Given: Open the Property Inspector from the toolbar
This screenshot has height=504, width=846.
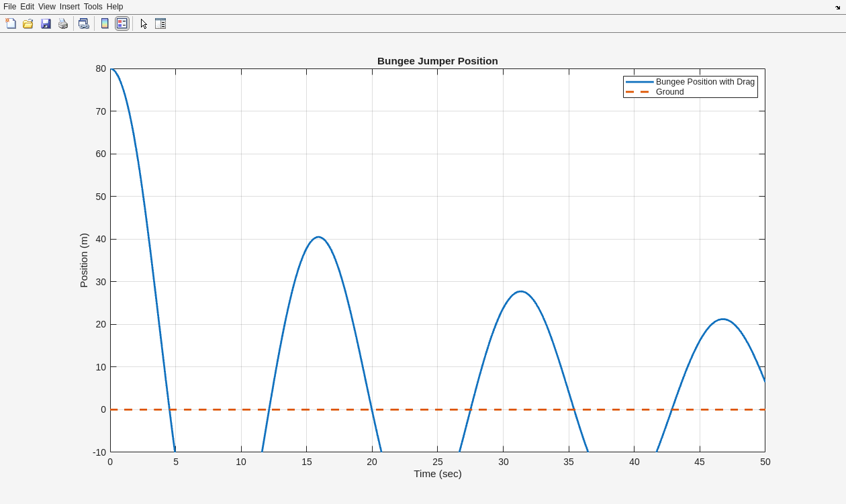Looking at the screenshot, I should pos(160,23).
